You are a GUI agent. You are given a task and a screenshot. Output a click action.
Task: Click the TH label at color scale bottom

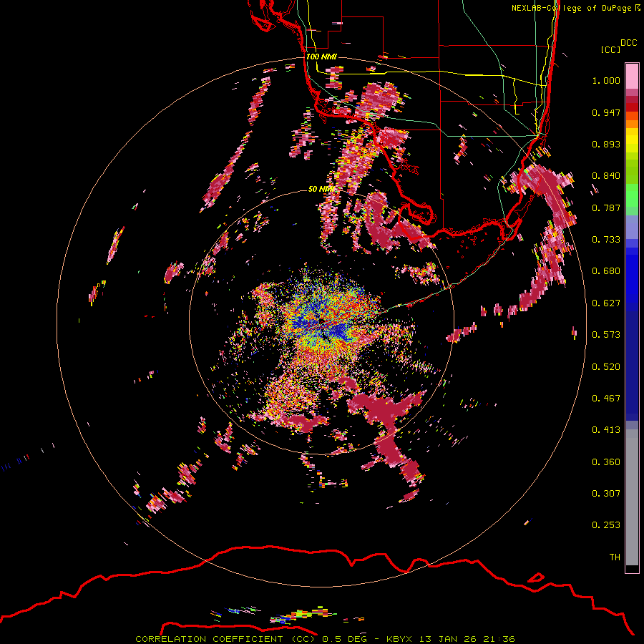[615, 557]
